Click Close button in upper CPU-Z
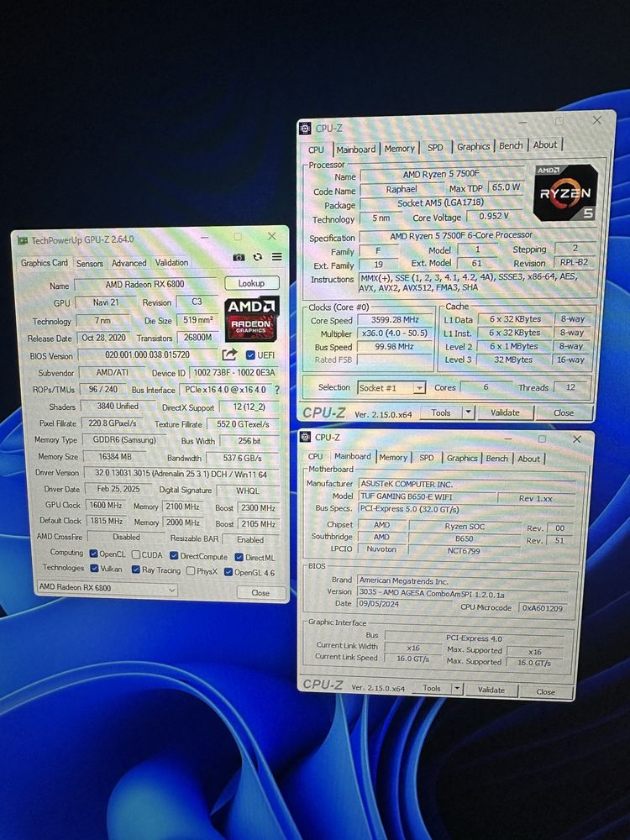The width and height of the screenshot is (630, 840). click(564, 413)
